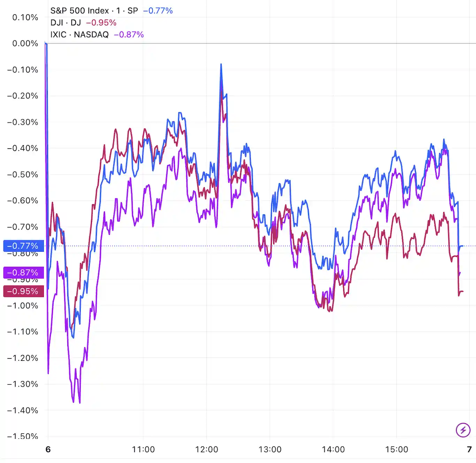Click the red -0.95% price axis tag
The width and height of the screenshot is (476, 463).
[x=23, y=291]
